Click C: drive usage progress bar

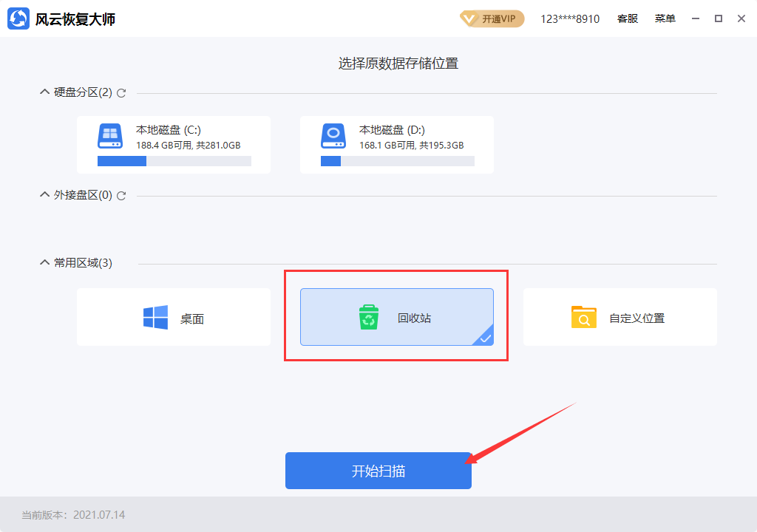pyautogui.click(x=174, y=161)
